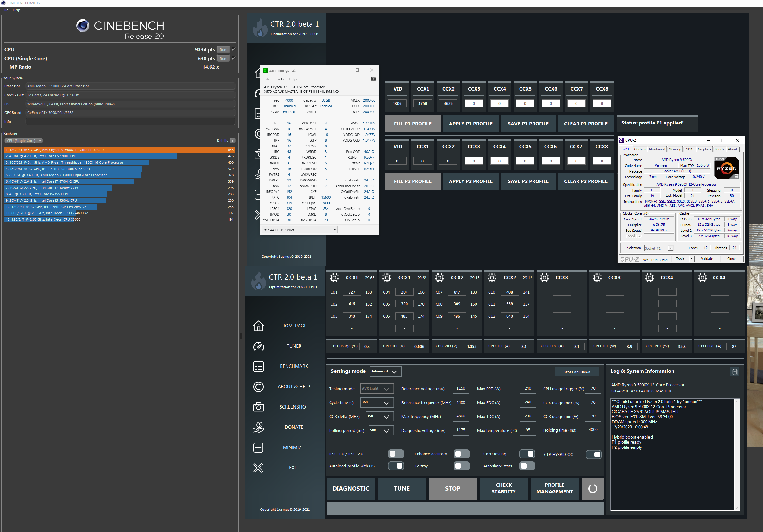Click the first CCX3 chip icon

click(x=544, y=277)
